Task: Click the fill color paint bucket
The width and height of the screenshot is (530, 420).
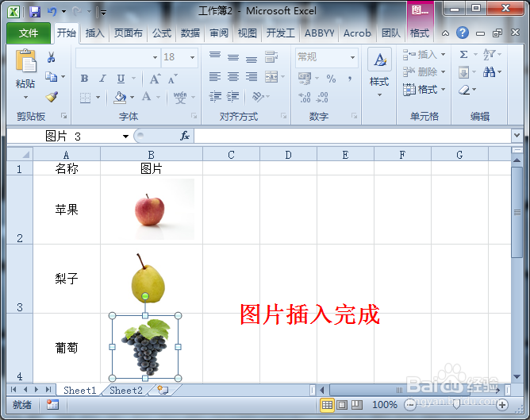Action: coord(120,98)
